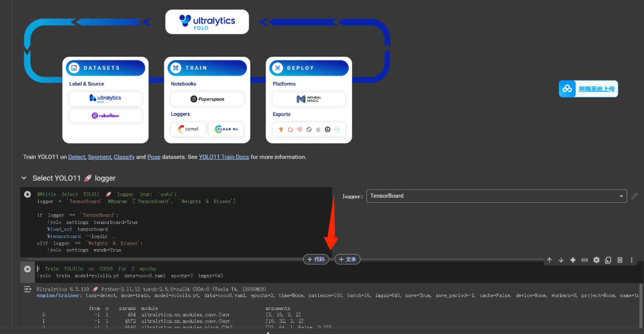Add a code cell with + 代码
Image resolution: width=644 pixels, height=334 pixels.
pos(316,259)
